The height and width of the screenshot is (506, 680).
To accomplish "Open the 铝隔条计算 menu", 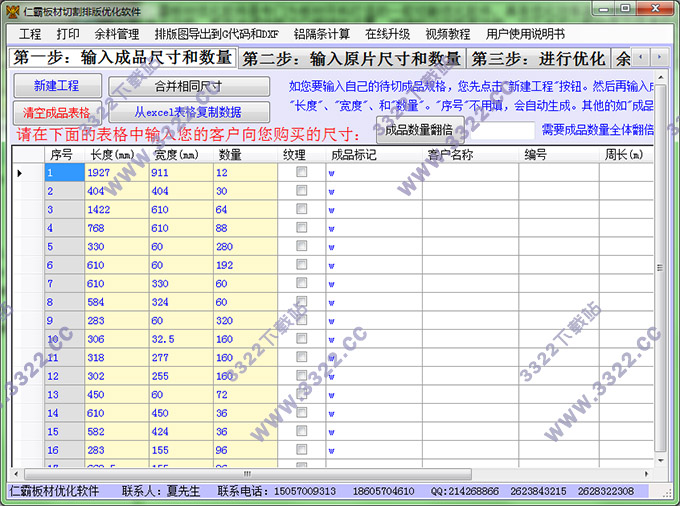I will coord(321,34).
